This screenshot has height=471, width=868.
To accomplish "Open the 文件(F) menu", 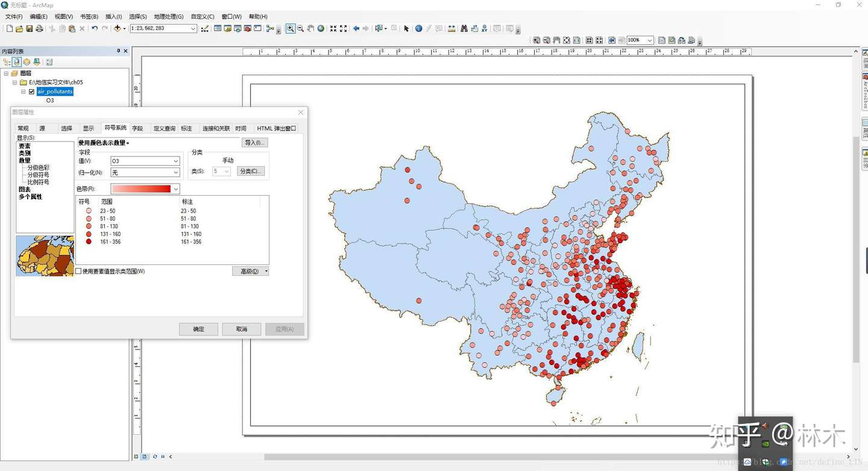I will (14, 16).
